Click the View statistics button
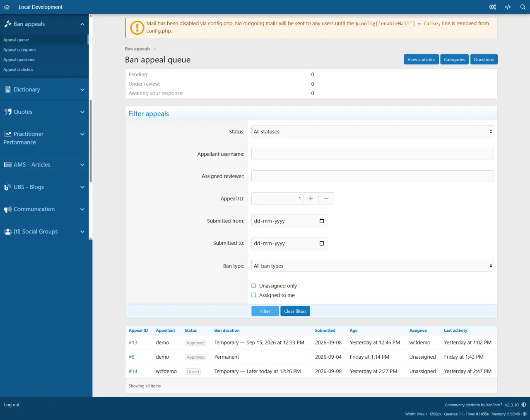This screenshot has height=420, width=530. tap(421, 60)
